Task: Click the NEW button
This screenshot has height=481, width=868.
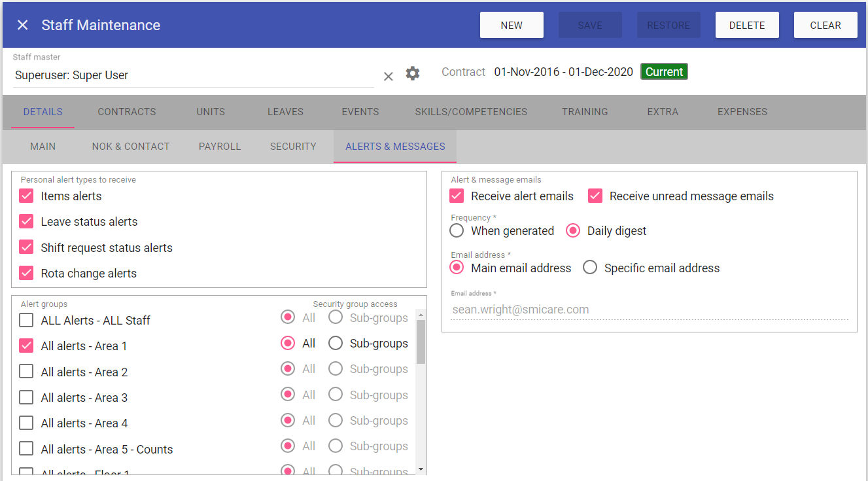Action: click(512, 26)
